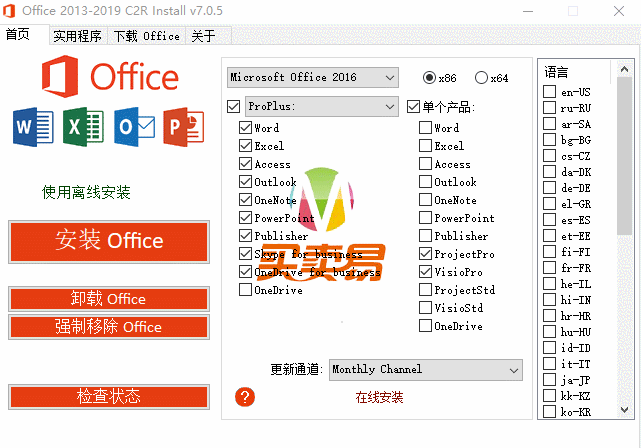Switch to the 实用程序 tab
The height and width of the screenshot is (448, 641).
[x=77, y=36]
